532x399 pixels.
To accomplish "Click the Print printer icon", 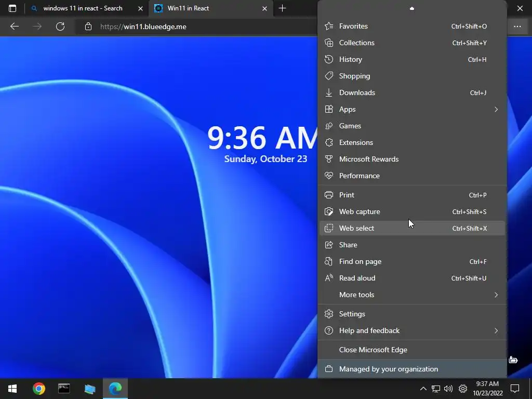I will (329, 195).
